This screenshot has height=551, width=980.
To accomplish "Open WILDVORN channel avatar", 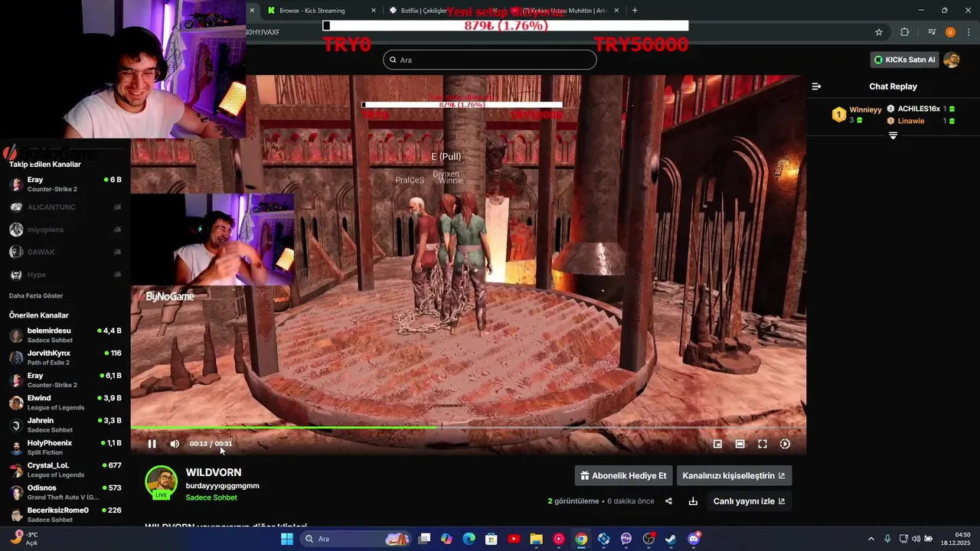I will [x=162, y=482].
